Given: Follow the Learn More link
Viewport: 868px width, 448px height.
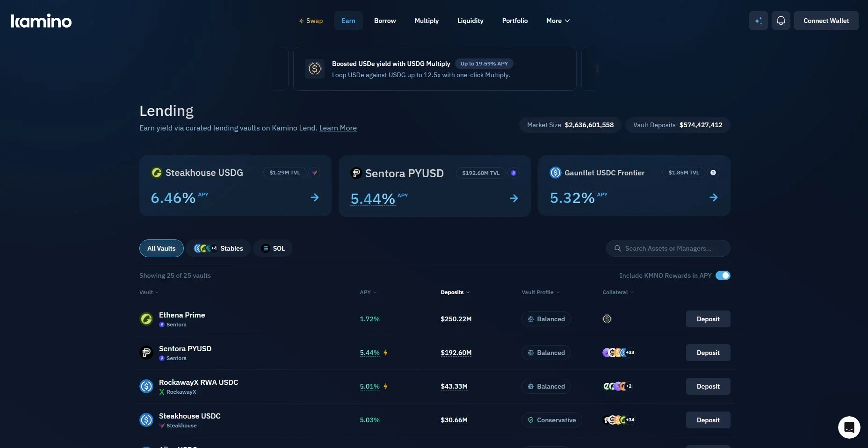Looking at the screenshot, I should pos(338,128).
